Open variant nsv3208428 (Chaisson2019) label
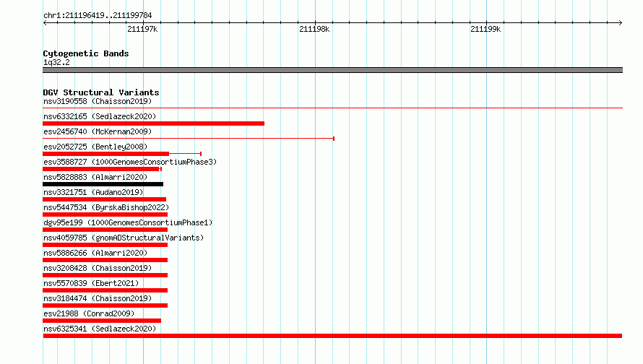This screenshot has width=643, height=364. 98,268
